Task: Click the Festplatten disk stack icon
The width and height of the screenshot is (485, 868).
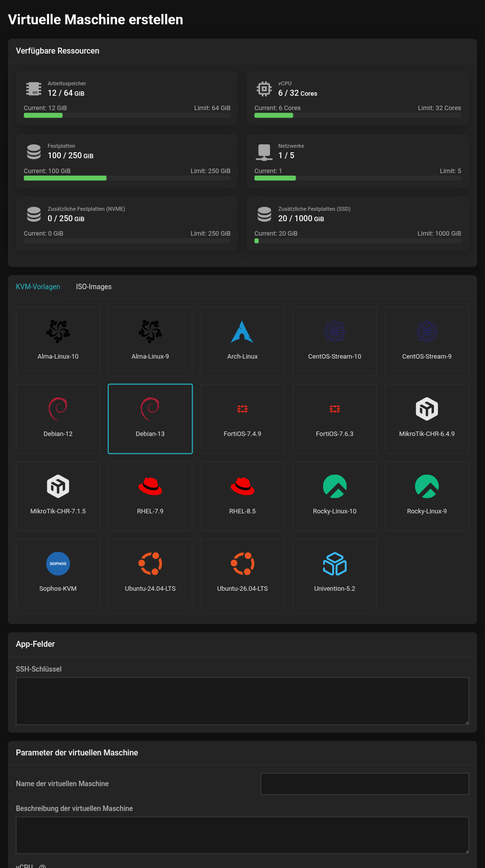Action: [34, 152]
